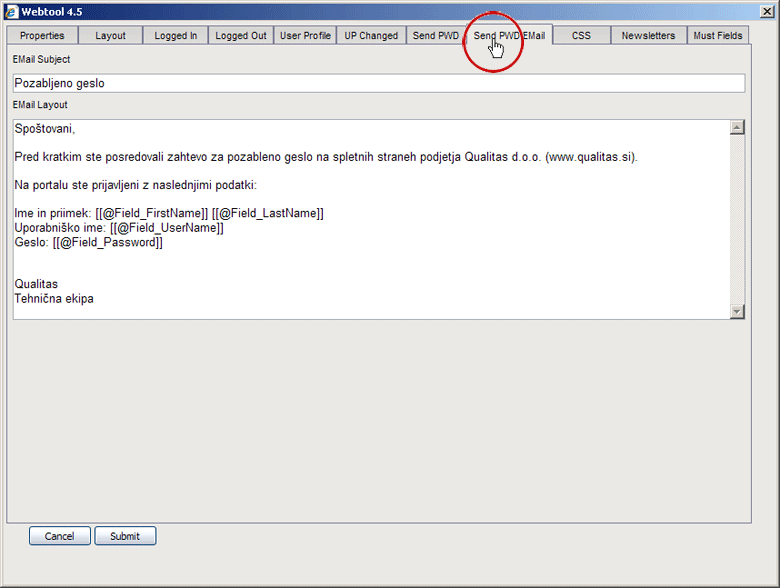Click the scroll down arrow of EMail Layout

[x=737, y=311]
